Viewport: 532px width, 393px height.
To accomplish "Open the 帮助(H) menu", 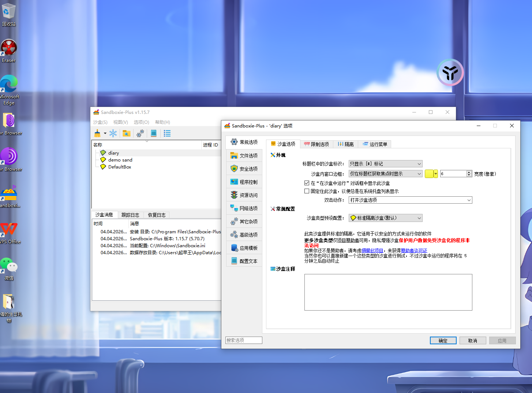I will click(162, 122).
